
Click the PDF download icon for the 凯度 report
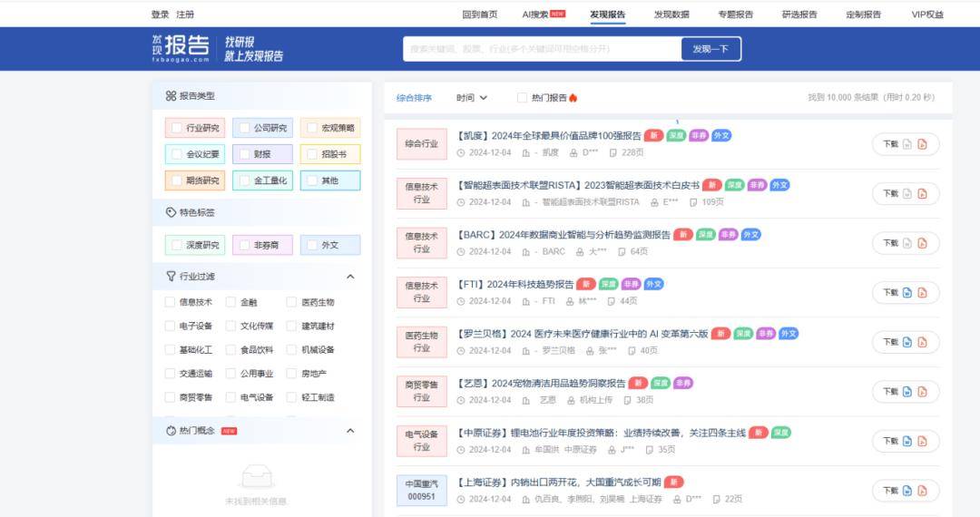click(x=922, y=144)
